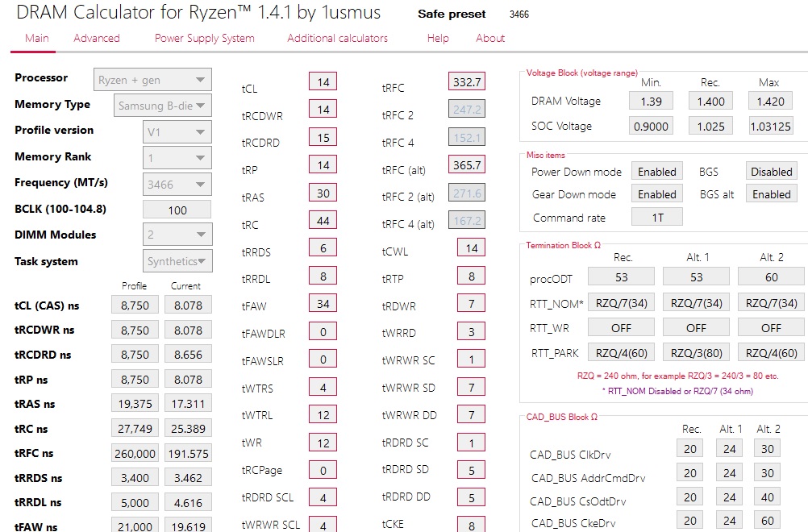Click the tRFC (alt) value 365.7
Screen dimensions: 808x532
(467, 164)
